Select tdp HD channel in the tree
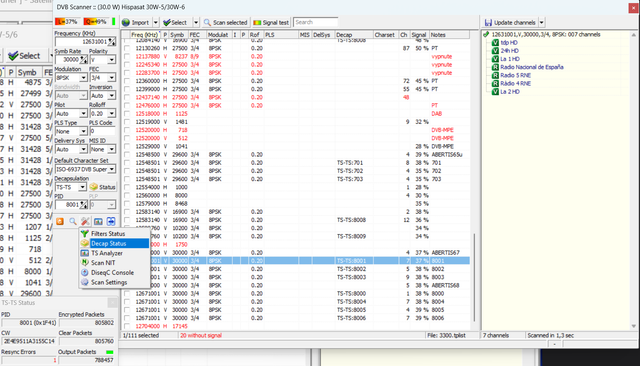The width and height of the screenshot is (640, 366). tap(509, 42)
